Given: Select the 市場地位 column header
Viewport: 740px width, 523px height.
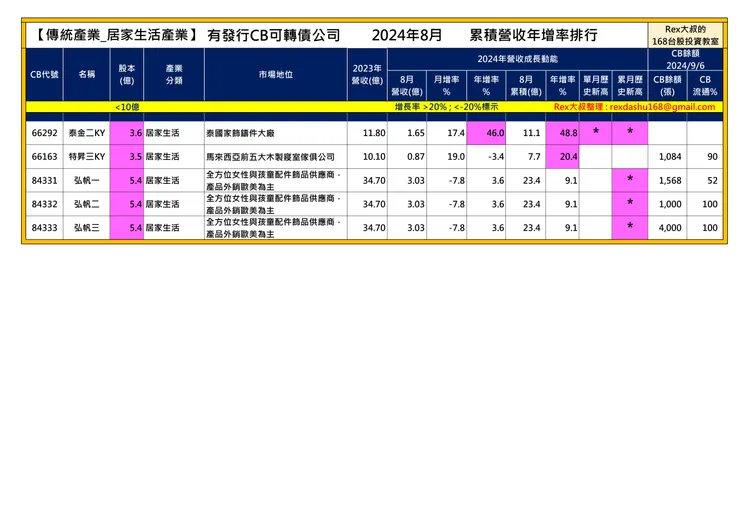Looking at the screenshot, I should [276, 75].
